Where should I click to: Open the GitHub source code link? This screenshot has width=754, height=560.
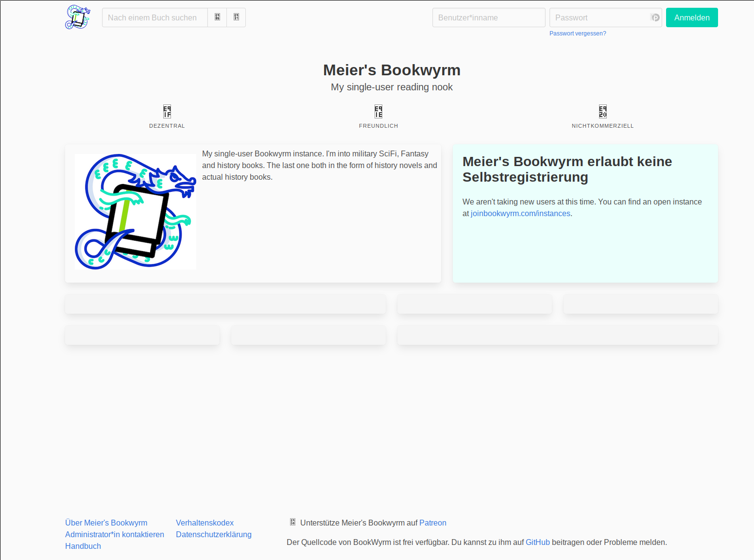point(537,542)
